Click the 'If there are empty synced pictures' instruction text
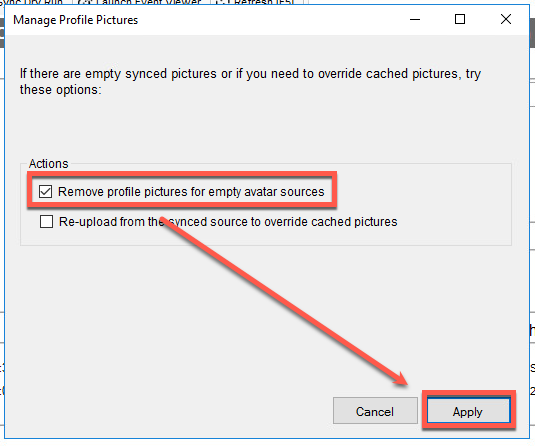The width and height of the screenshot is (535, 446). tap(250, 82)
